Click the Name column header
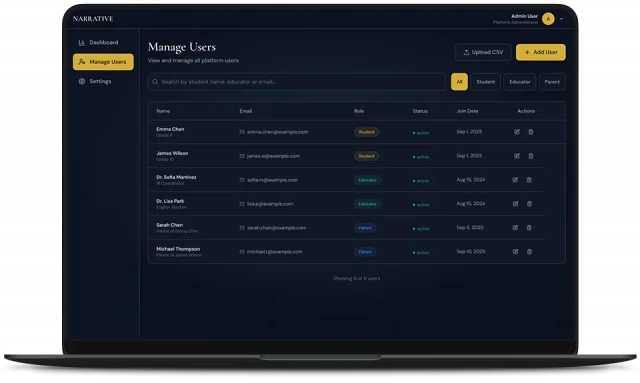This screenshot has height=383, width=640. pos(163,111)
